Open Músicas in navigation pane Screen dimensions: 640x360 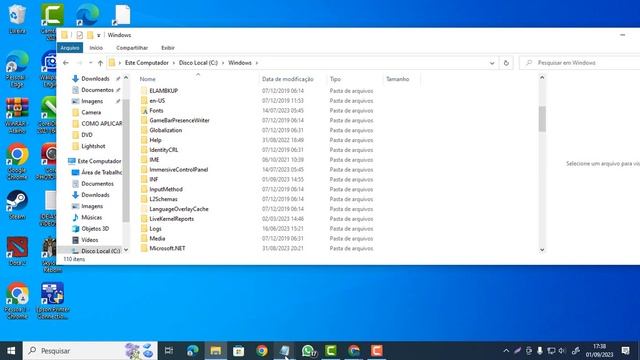click(x=91, y=218)
